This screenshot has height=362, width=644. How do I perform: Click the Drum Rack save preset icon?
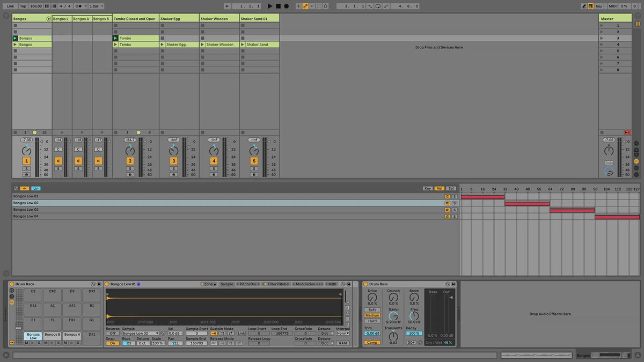pyautogui.click(x=99, y=284)
